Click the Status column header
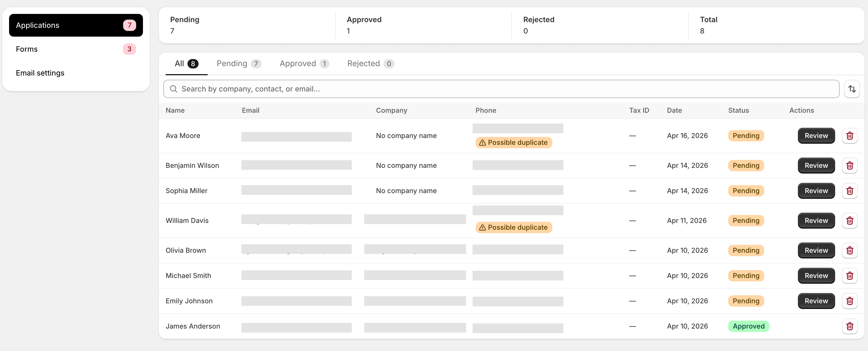Image resolution: width=868 pixels, height=351 pixels. (738, 110)
